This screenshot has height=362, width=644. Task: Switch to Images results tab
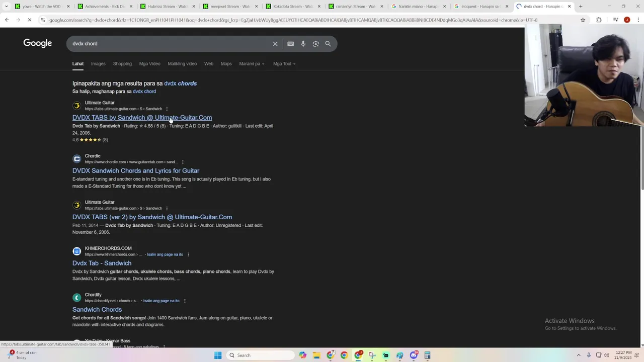point(98,64)
